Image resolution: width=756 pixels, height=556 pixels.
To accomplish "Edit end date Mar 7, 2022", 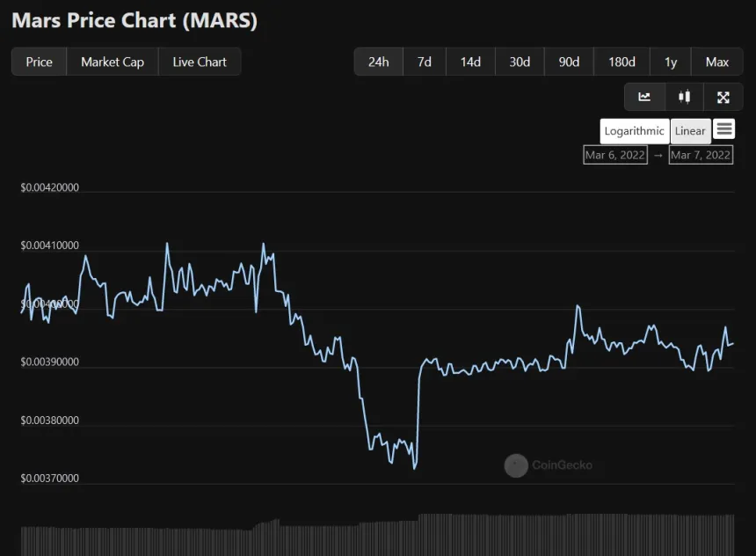I will click(x=701, y=155).
